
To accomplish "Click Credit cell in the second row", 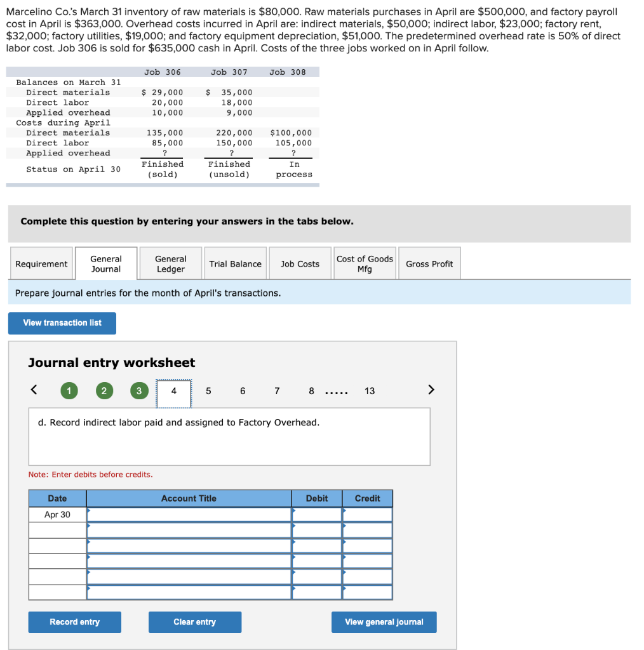I will click(367, 530).
